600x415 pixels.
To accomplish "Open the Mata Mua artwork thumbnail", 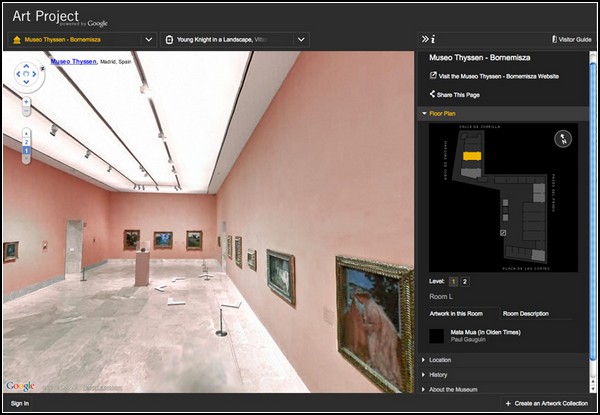I will tap(436, 336).
